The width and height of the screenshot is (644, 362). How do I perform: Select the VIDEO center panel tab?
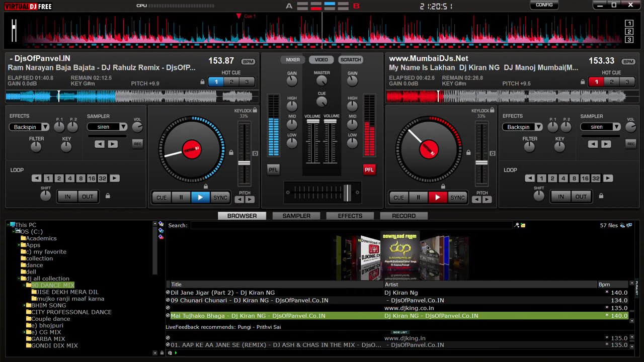pyautogui.click(x=321, y=60)
